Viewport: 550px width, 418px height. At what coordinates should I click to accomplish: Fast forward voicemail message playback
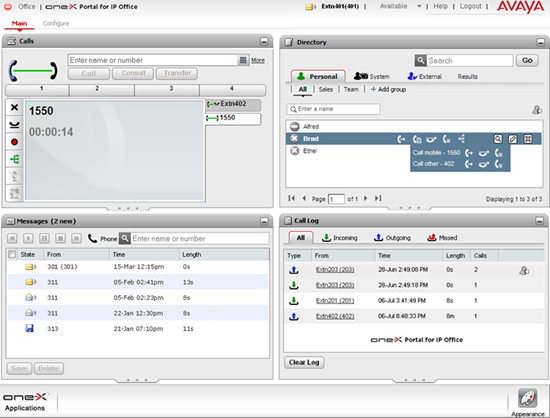[x=76, y=239]
